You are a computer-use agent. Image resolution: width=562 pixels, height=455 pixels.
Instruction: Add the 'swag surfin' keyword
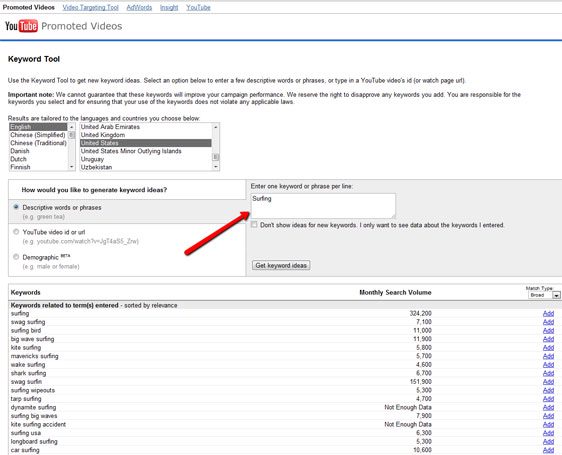548,382
